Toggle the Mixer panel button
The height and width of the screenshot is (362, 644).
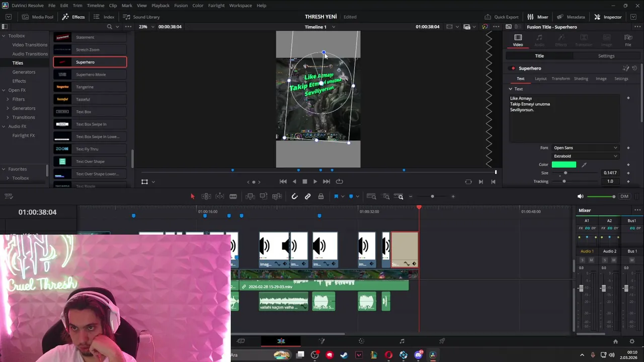click(x=538, y=17)
